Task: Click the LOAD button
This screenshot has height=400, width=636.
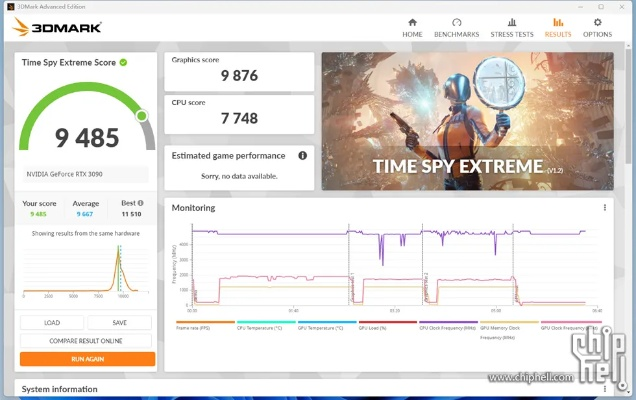Action: (52, 322)
